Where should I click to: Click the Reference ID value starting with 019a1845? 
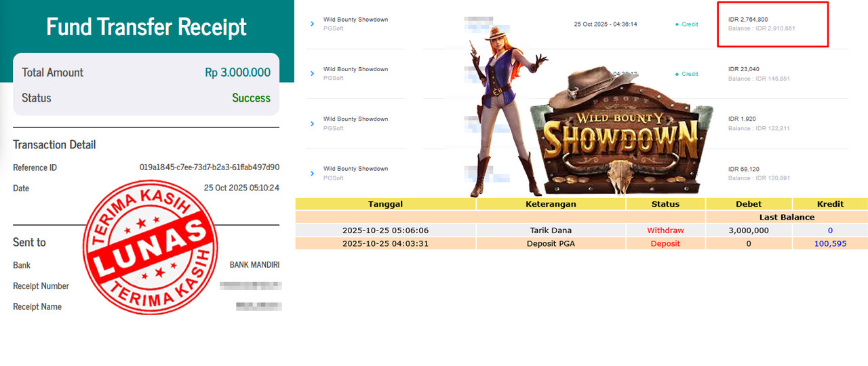click(210, 167)
